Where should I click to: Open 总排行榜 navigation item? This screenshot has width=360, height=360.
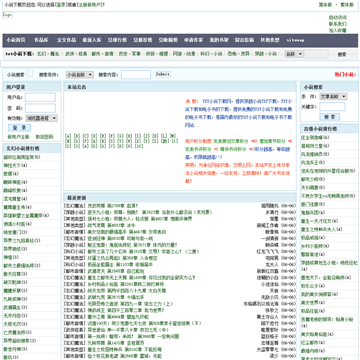(117, 40)
